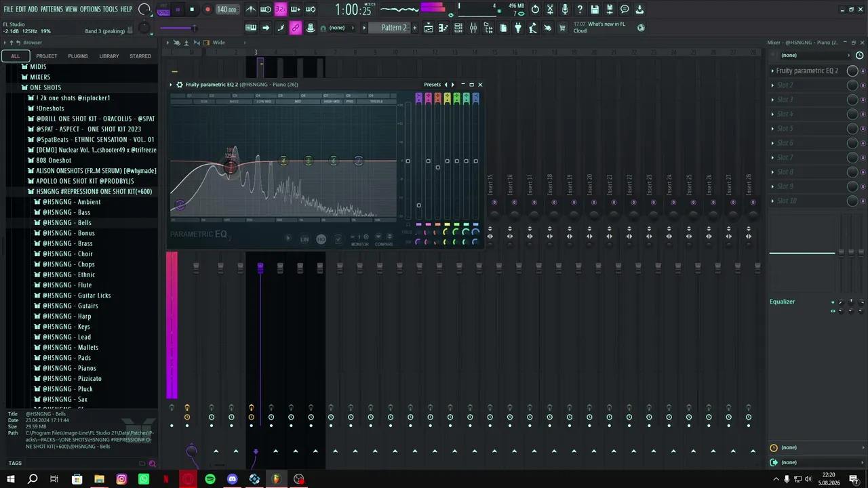Switch to the STARRED browser tab
This screenshot has width=868, height=488.
[x=140, y=56]
